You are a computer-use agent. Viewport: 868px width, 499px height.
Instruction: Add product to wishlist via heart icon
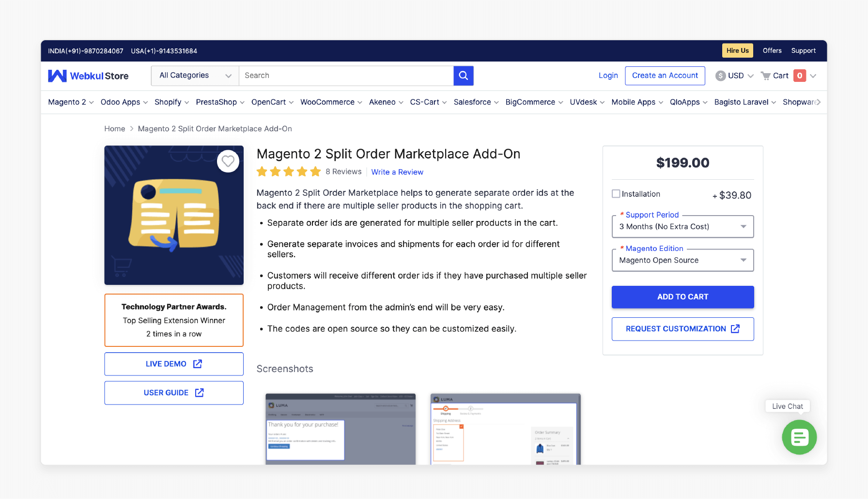(x=228, y=161)
